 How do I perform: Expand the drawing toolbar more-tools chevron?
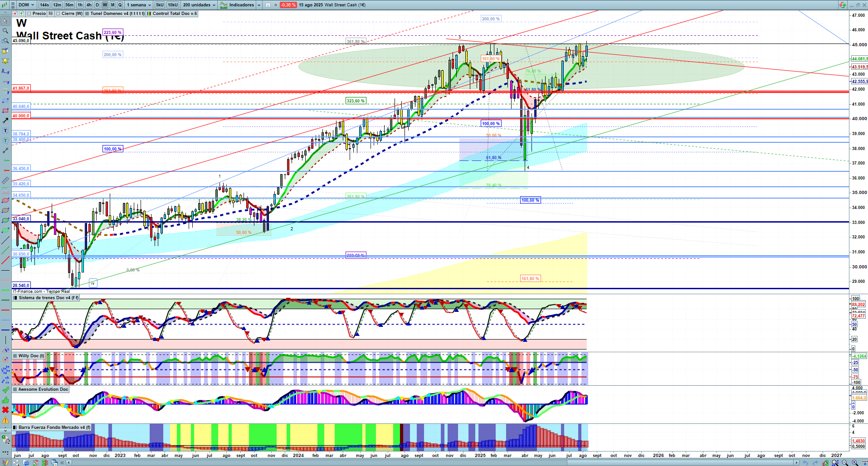point(5,430)
